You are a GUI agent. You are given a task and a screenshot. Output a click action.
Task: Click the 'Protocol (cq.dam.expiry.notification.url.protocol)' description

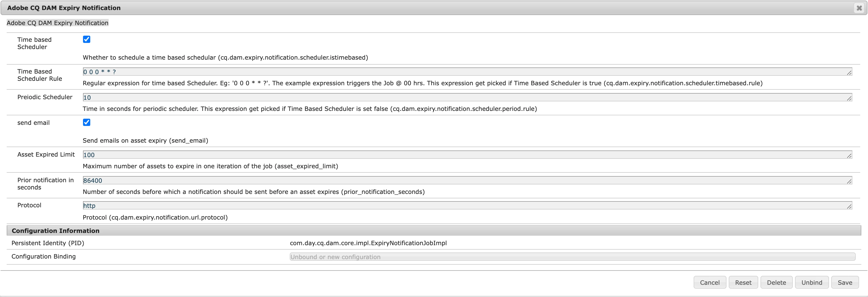[x=155, y=217]
